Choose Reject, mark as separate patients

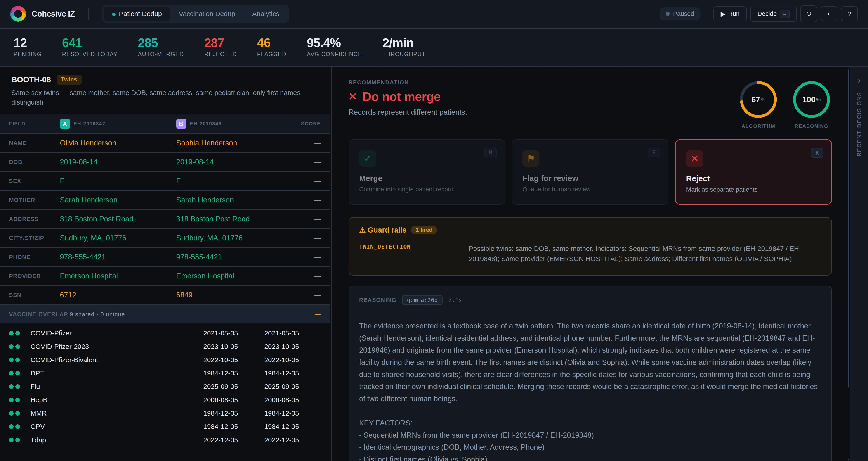tap(753, 172)
